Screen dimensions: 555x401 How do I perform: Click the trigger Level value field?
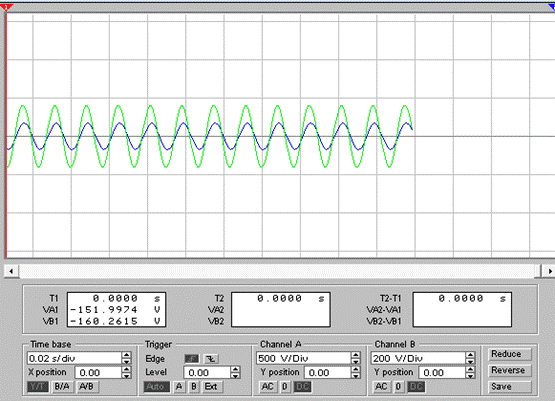[x=207, y=373]
